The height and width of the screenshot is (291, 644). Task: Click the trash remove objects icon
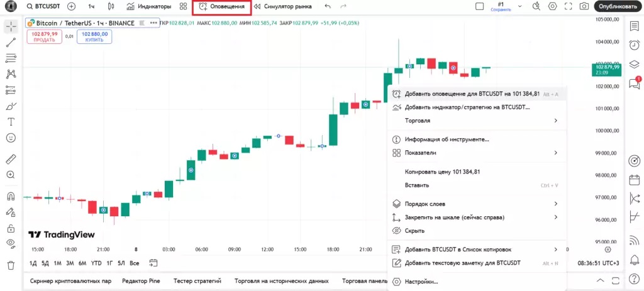(11, 265)
